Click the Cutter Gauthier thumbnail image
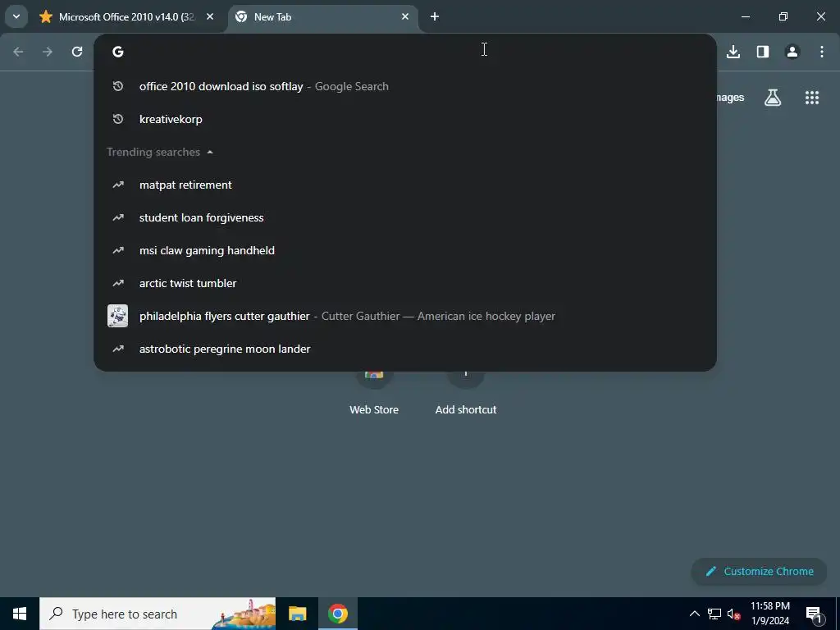Image resolution: width=840 pixels, height=630 pixels. pos(118,316)
